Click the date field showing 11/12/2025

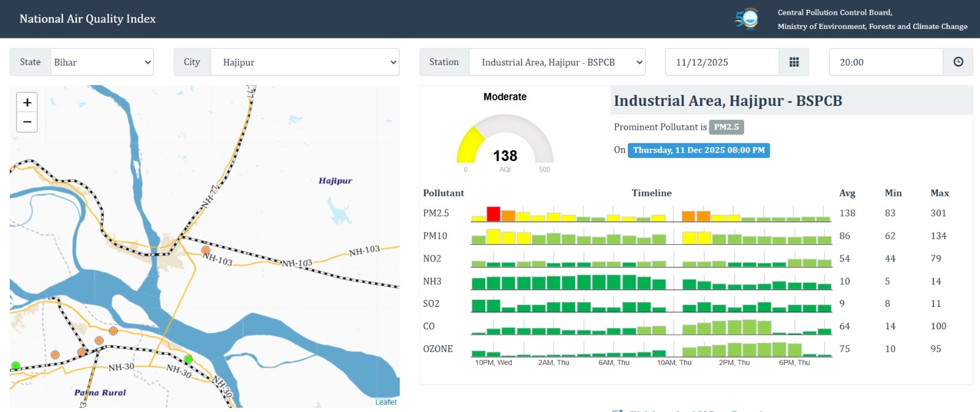pos(722,62)
